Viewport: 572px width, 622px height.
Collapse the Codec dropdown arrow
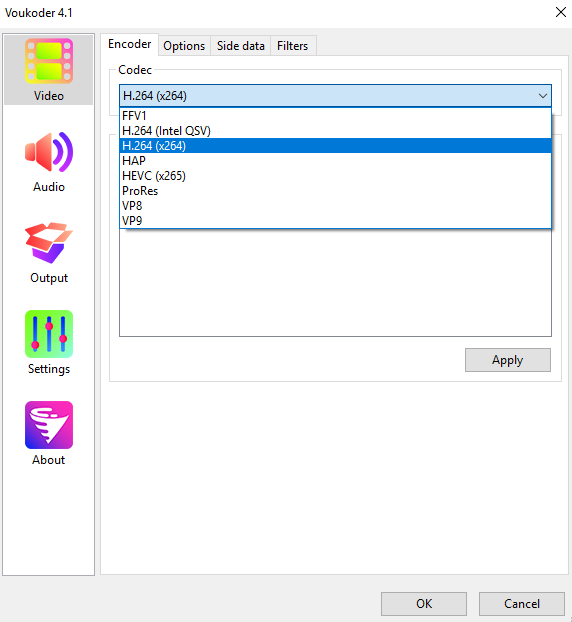point(543,96)
